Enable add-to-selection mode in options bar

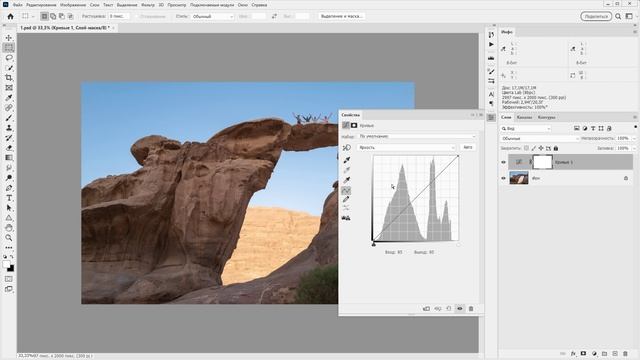click(53, 16)
